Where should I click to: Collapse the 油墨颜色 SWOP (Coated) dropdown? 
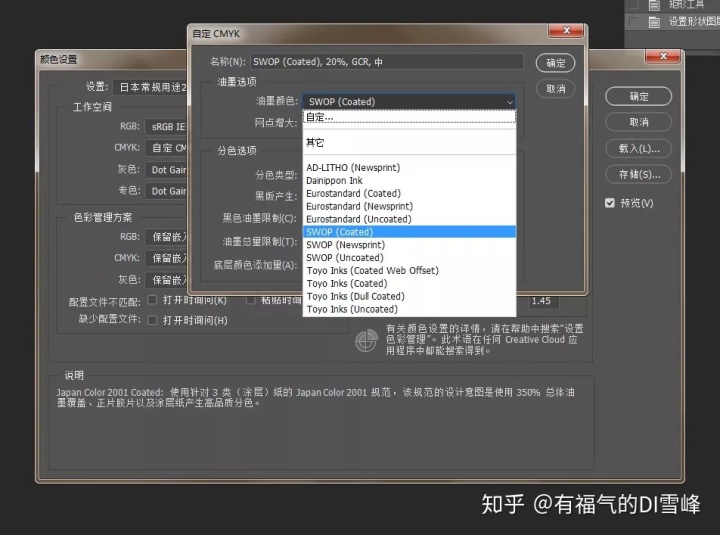coord(409,101)
